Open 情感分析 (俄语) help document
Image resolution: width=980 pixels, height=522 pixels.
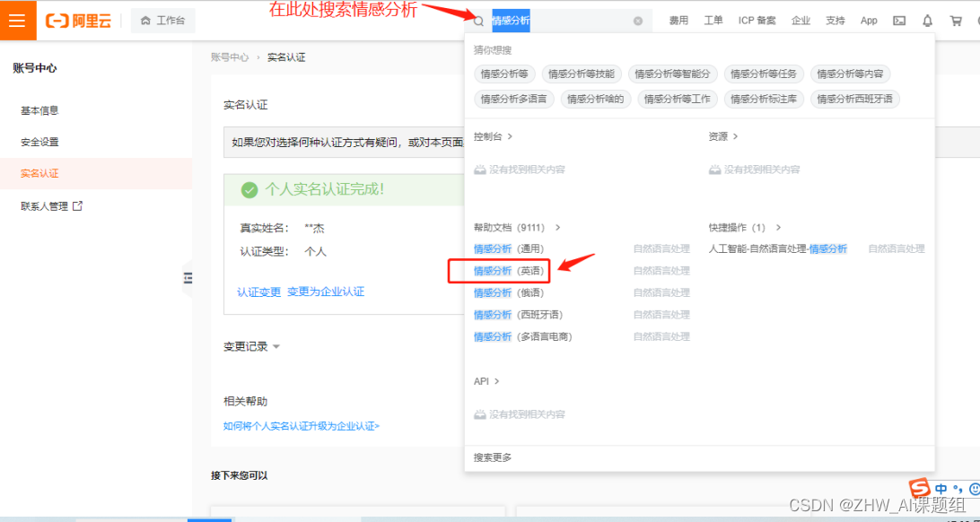tap(509, 293)
